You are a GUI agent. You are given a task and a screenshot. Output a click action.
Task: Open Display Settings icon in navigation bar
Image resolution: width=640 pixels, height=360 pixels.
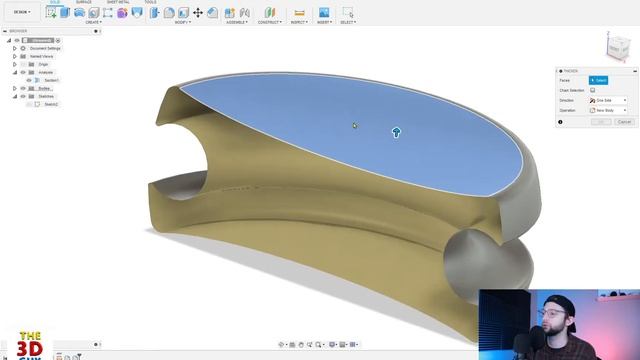pos(332,345)
